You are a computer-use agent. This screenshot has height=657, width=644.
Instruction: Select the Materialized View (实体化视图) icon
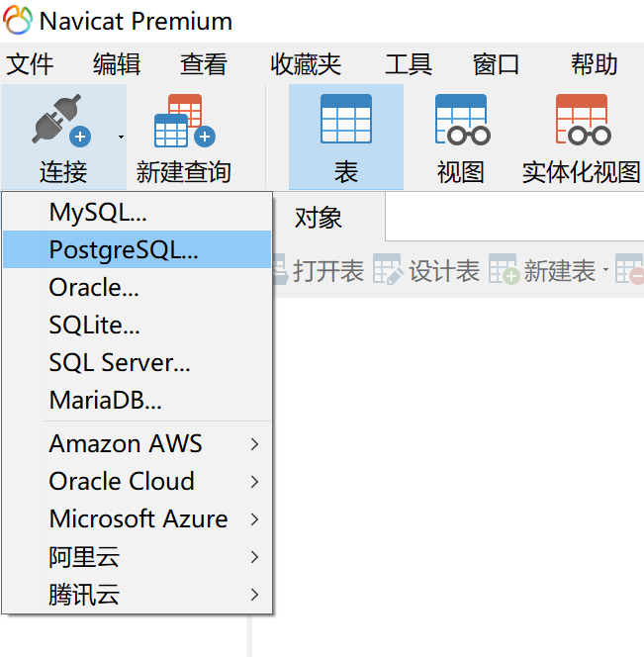(584, 120)
